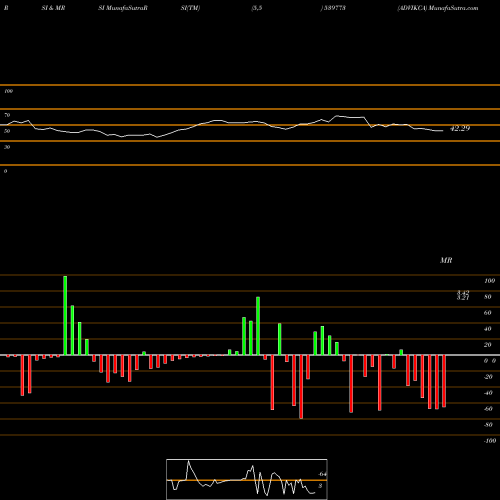Click the MR axis label 40
Image resolution: width=500 pixels, height=500 pixels.
[x=488, y=329]
